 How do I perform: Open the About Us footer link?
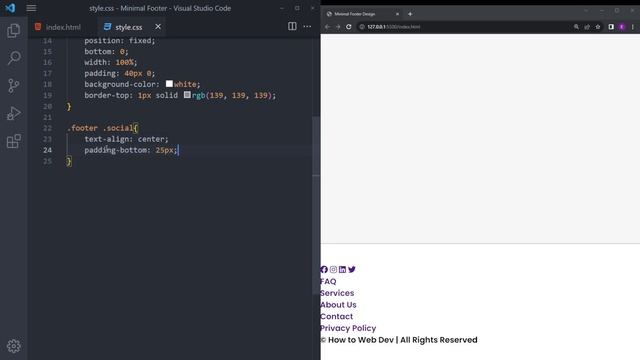338,305
